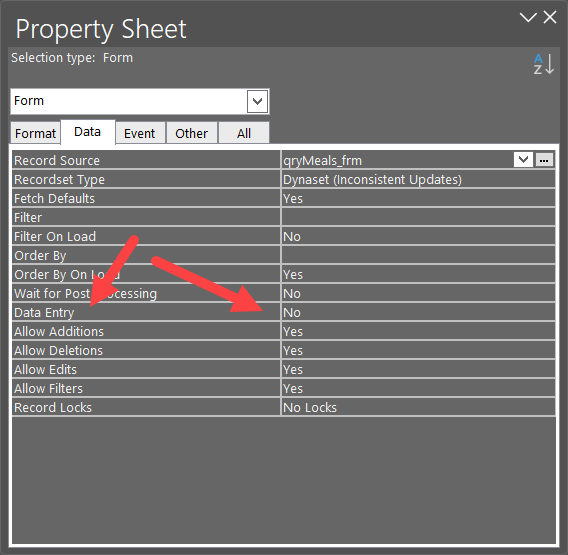This screenshot has height=555, width=568.
Task: Toggle the Allow Additions Yes value
Action: [x=418, y=331]
